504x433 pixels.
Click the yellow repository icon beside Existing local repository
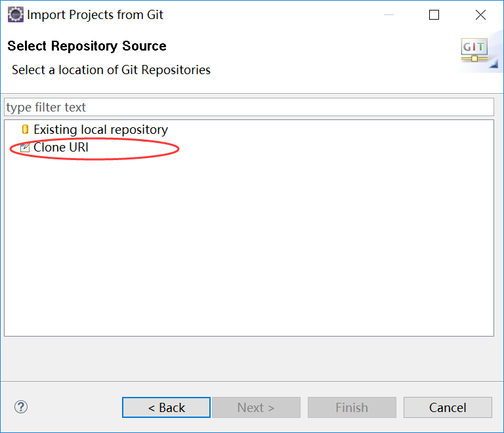25,129
